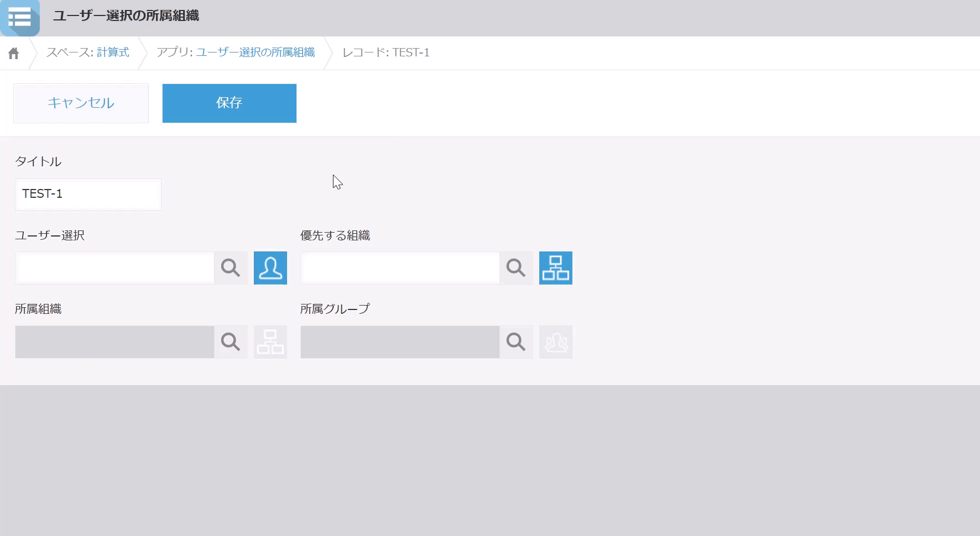980x536 pixels.
Task: Focus the タイトル field containing TEST-1
Action: coord(88,194)
